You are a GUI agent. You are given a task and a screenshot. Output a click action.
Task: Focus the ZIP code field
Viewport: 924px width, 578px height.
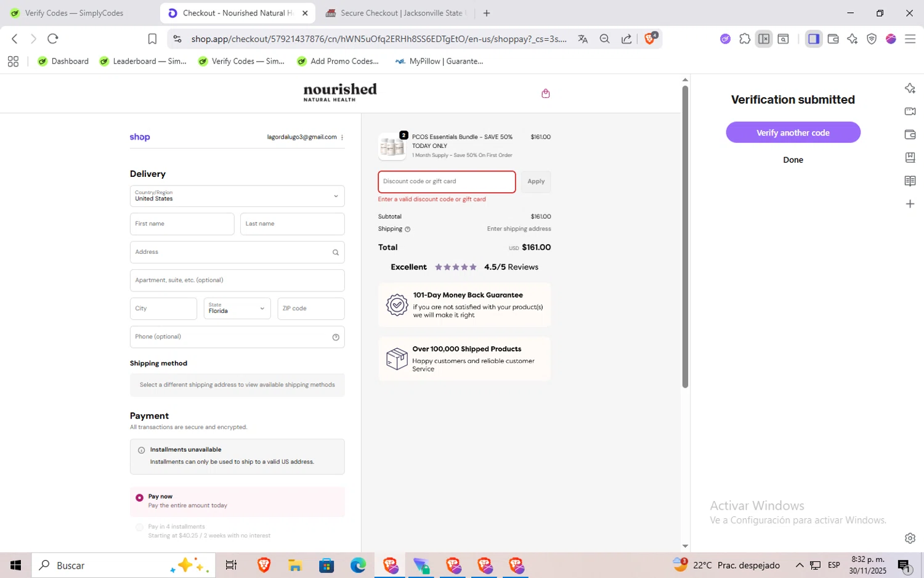tap(311, 308)
